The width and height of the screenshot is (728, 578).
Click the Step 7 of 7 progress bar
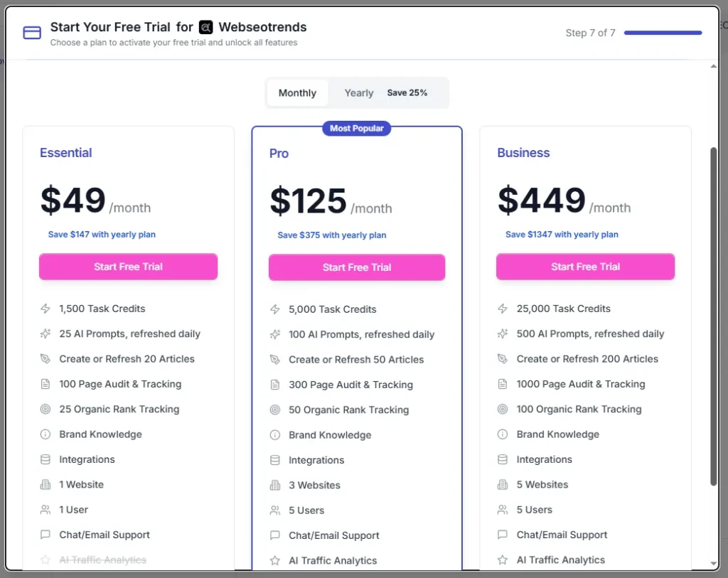coord(662,33)
